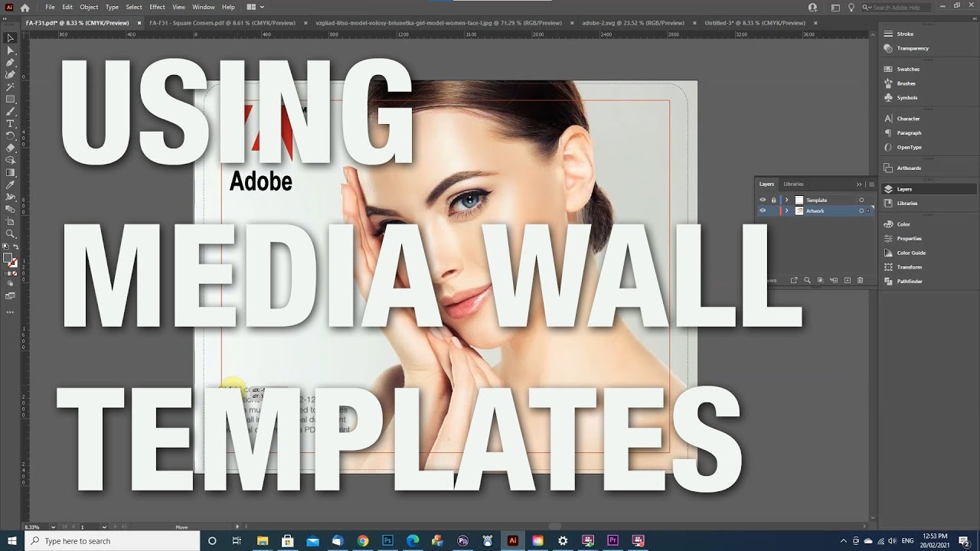Unlock the Template layer
The image size is (980, 551).
pyautogui.click(x=773, y=200)
